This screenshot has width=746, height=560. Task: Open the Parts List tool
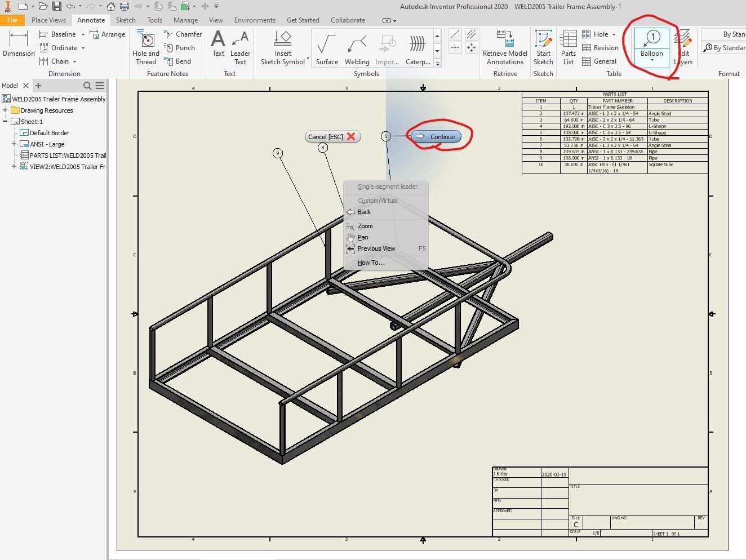click(568, 48)
